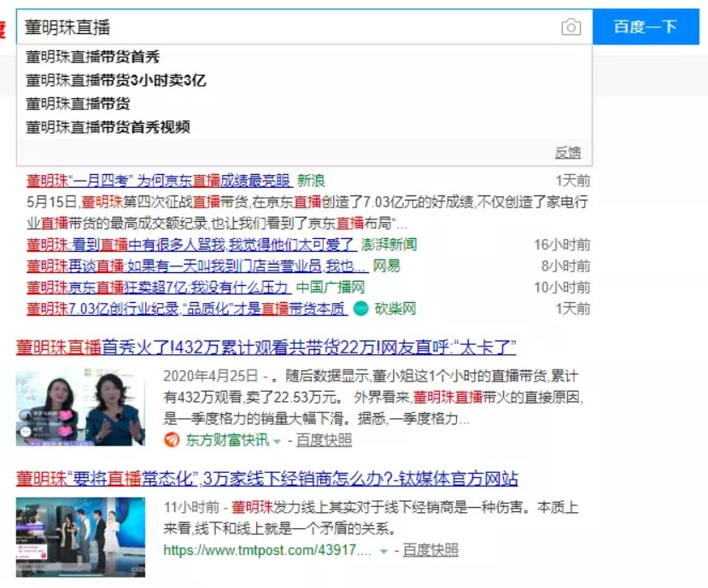Image resolution: width=708 pixels, height=588 pixels.
Task: Select suggestion 董明珠直播带货3小时卖3亿
Action: point(115,80)
